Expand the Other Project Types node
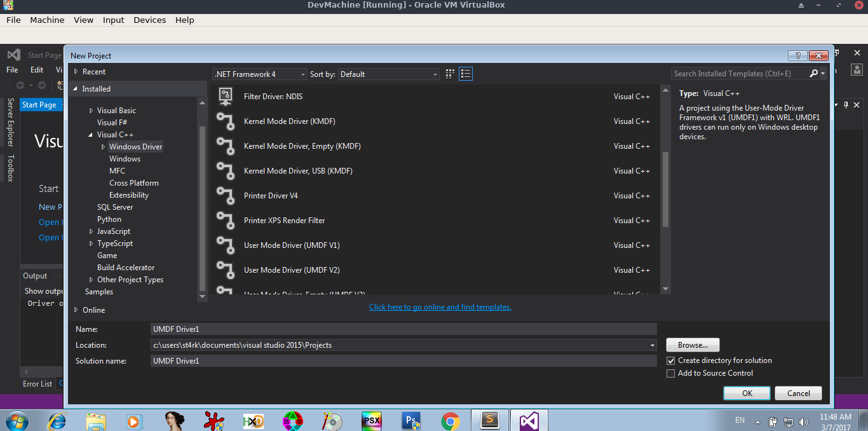The width and height of the screenshot is (868, 431). [x=92, y=280]
